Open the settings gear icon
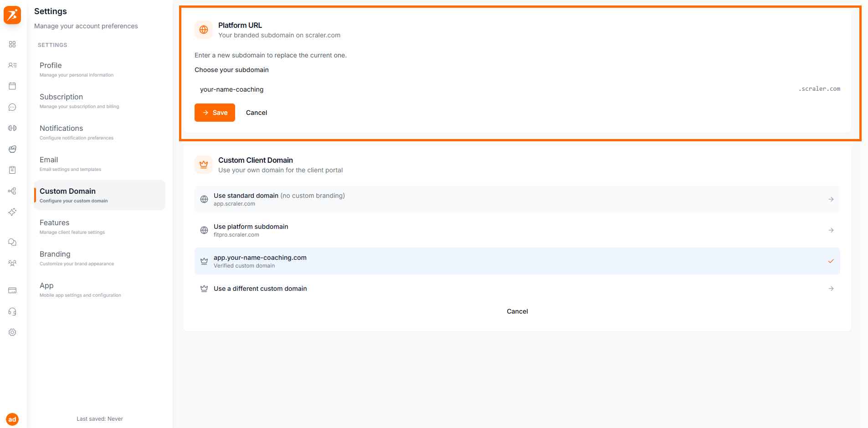 click(12, 332)
